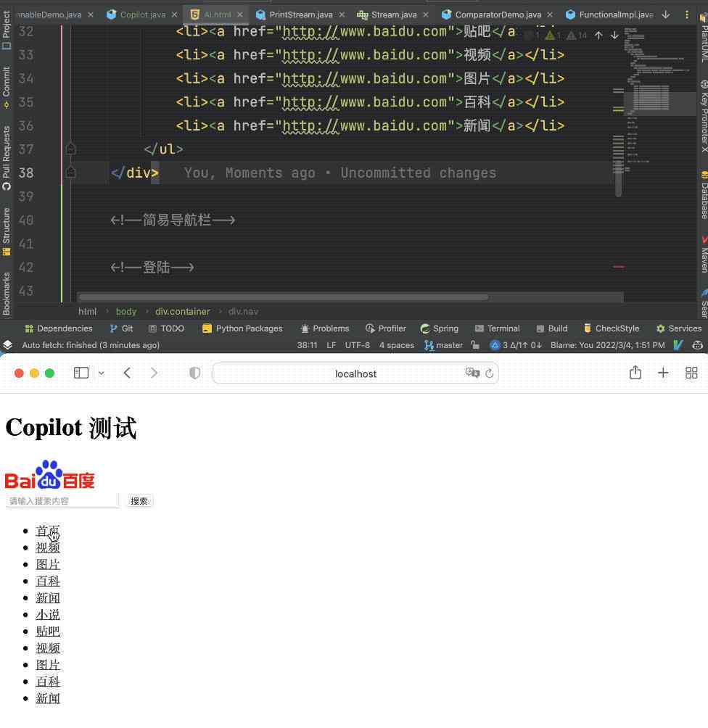The image size is (708, 728).
Task: Open the Profiler tool window
Action: [x=386, y=328]
